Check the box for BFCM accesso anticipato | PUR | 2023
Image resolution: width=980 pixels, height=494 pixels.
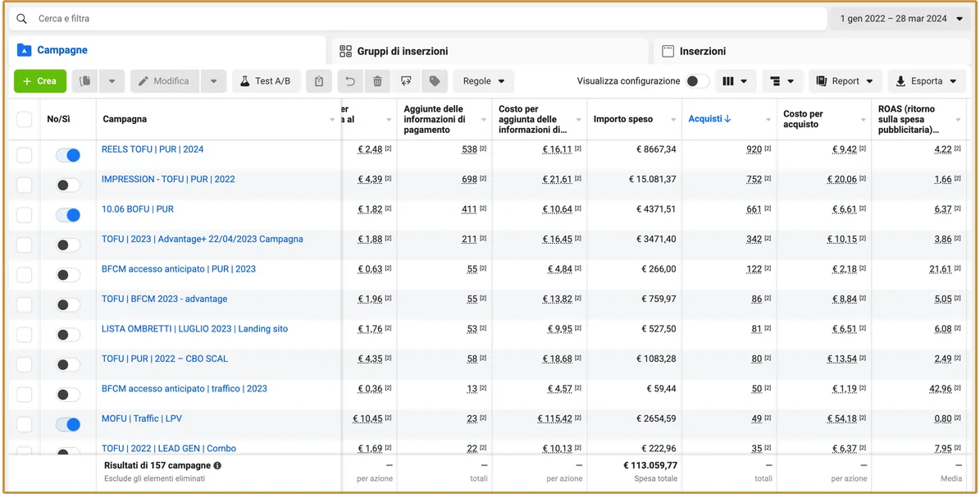[x=24, y=275]
